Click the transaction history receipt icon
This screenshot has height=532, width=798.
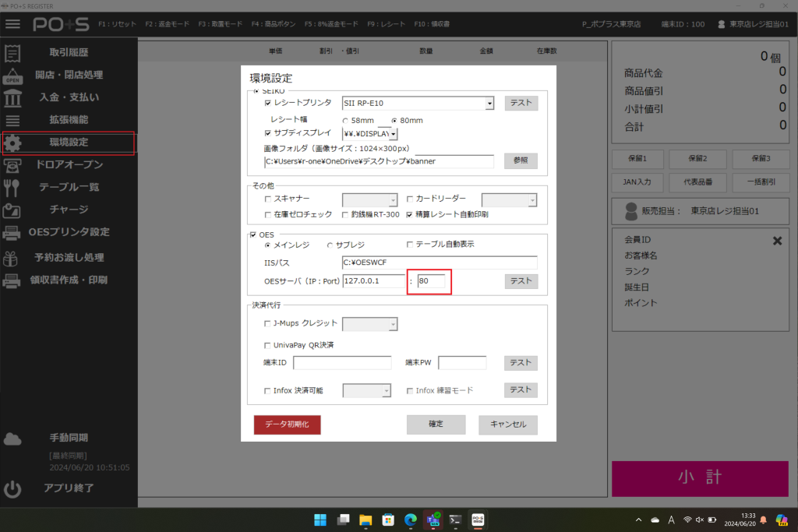12,53
